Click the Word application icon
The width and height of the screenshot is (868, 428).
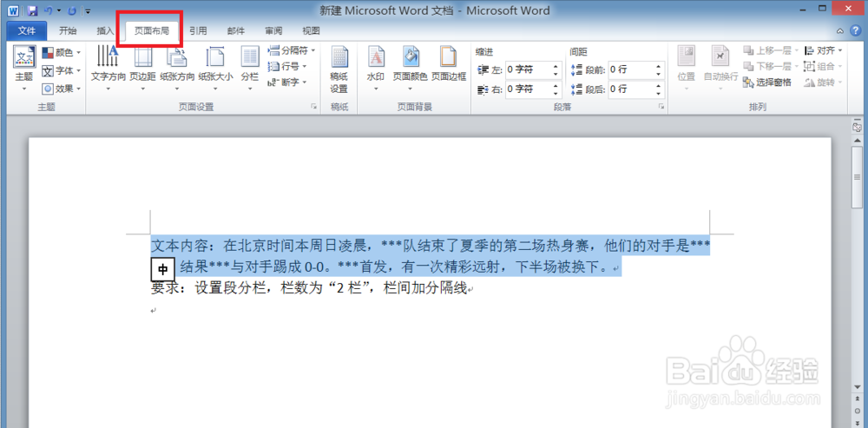tap(13, 10)
